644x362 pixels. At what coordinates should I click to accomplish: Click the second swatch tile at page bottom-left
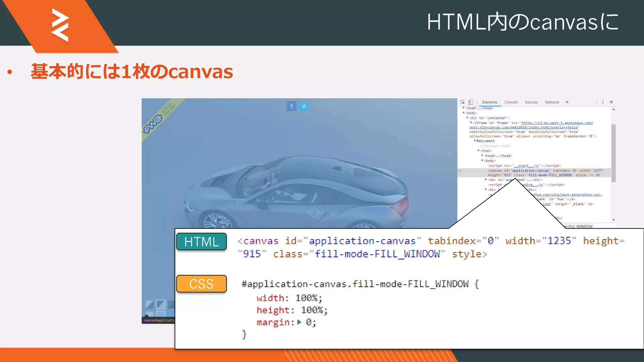(x=161, y=304)
